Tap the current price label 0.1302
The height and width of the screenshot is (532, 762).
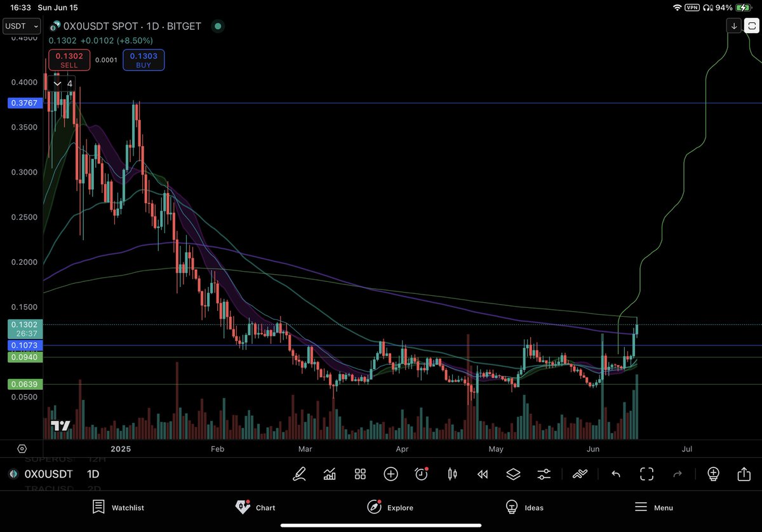pyautogui.click(x=25, y=329)
